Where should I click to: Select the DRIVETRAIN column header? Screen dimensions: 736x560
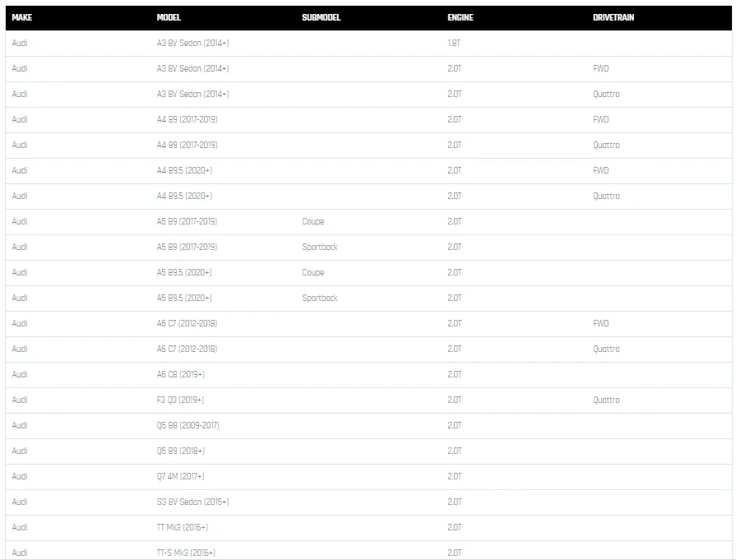[613, 17]
